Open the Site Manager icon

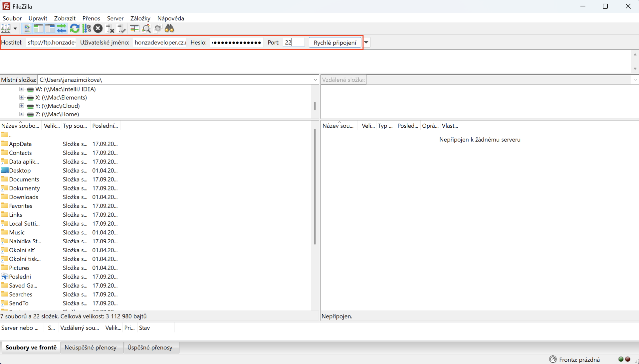(x=6, y=29)
